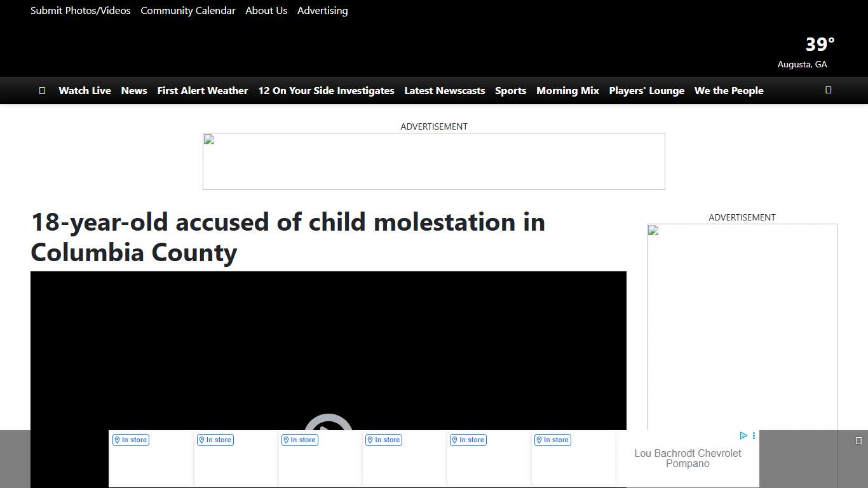Open the hamburger menu icon left of Watch Live
Screen dimensions: 868x488
(42, 91)
